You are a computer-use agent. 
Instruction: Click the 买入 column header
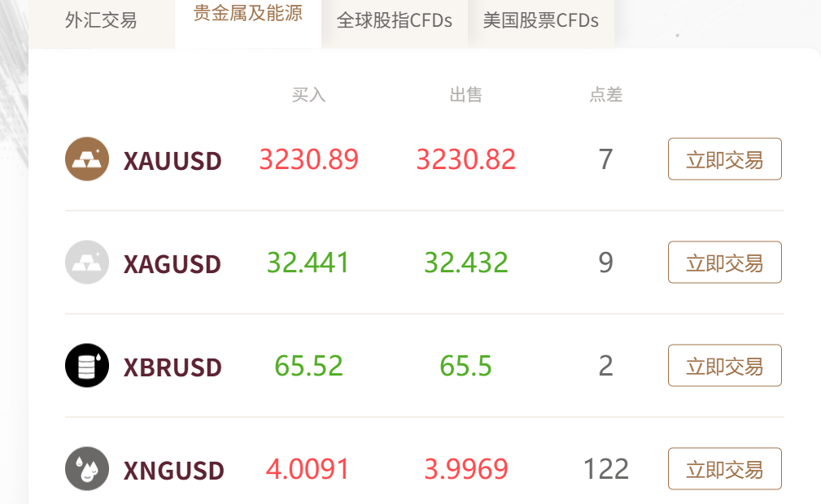click(x=309, y=95)
